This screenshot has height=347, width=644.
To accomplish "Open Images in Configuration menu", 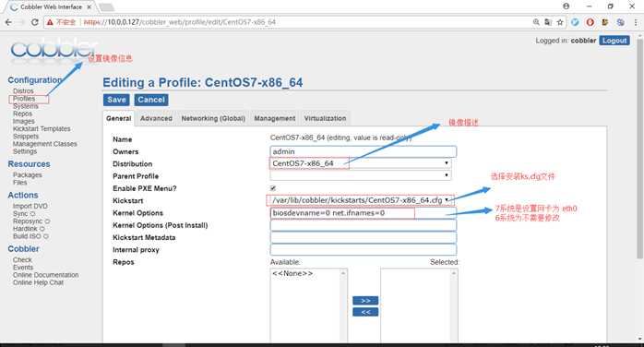I will 23,121.
